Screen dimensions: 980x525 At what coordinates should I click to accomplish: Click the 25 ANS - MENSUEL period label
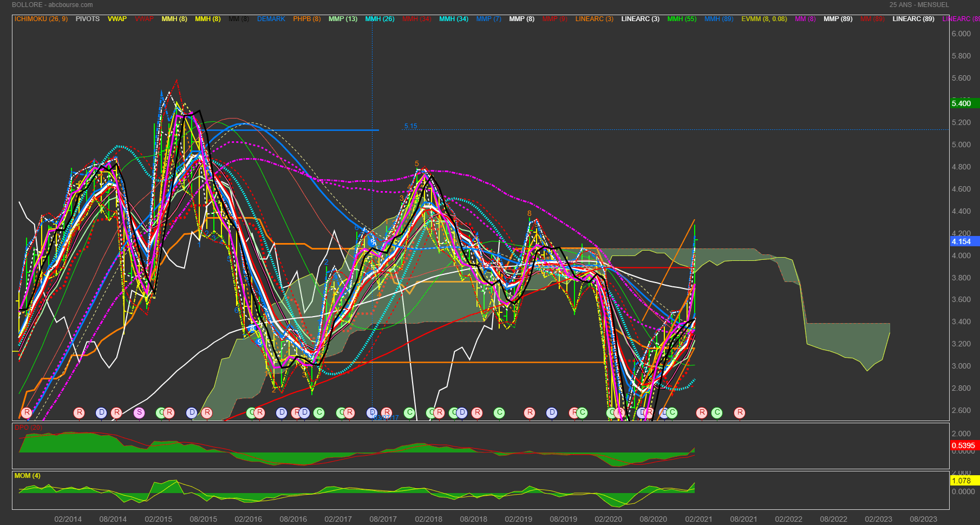919,5
